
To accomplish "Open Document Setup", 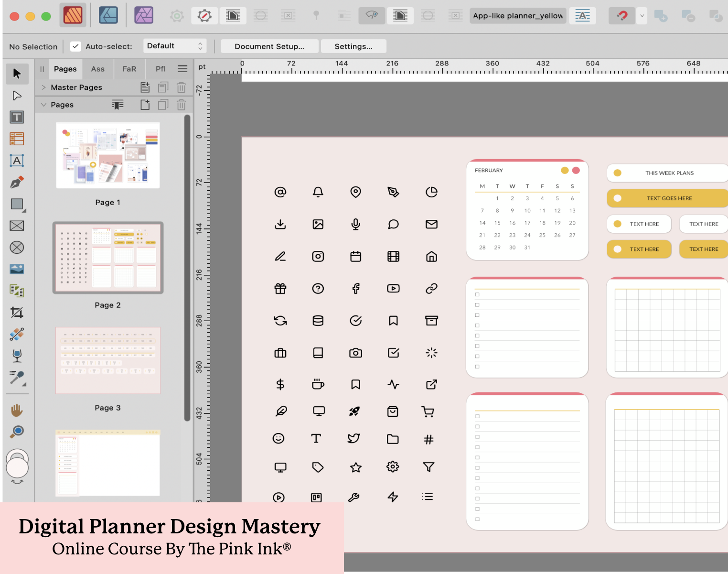I will tap(269, 46).
